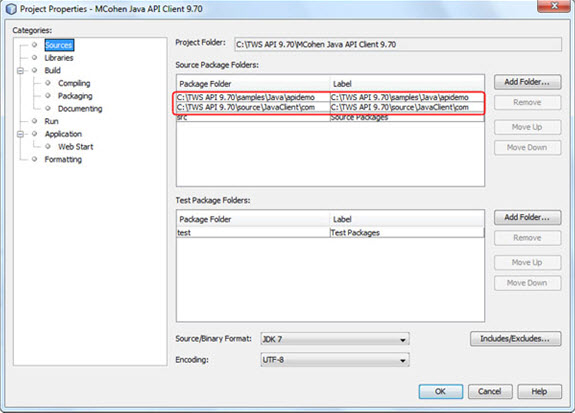The height and width of the screenshot is (413, 575).
Task: Open the Documenting category
Action: coord(80,109)
